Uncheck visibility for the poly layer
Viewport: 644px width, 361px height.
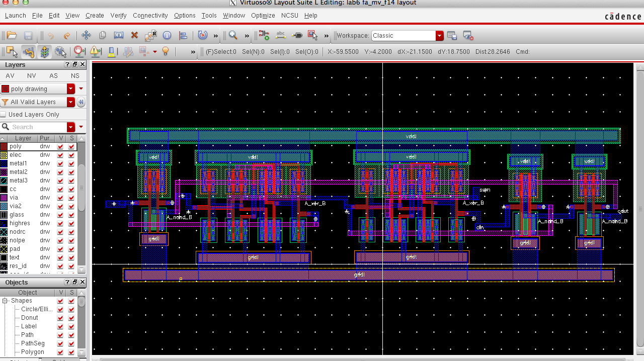[60, 146]
